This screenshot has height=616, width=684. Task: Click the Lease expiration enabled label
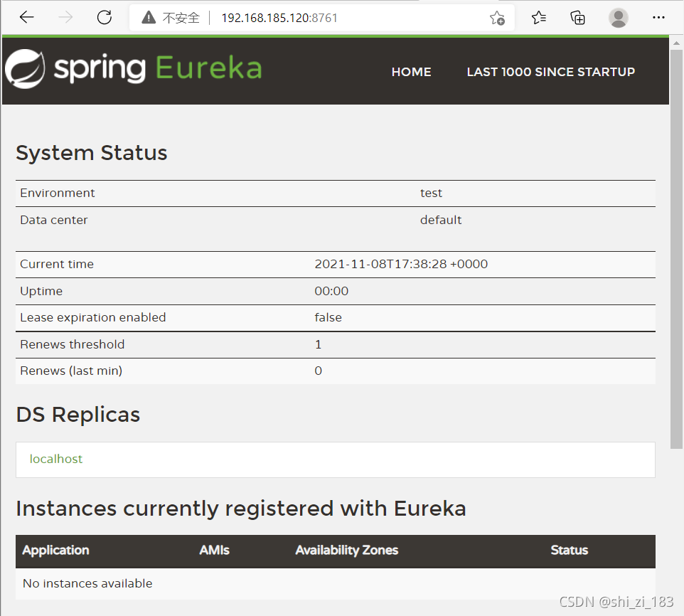point(93,317)
